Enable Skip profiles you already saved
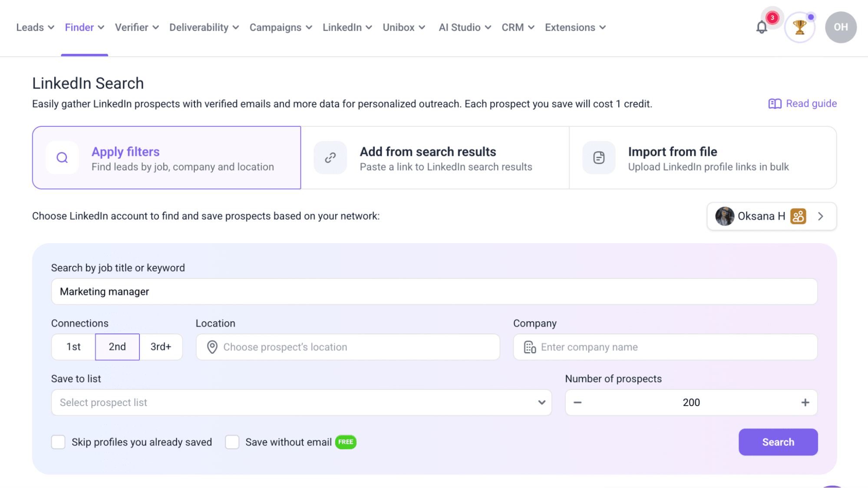Screen dimensions: 868x488 point(58,442)
